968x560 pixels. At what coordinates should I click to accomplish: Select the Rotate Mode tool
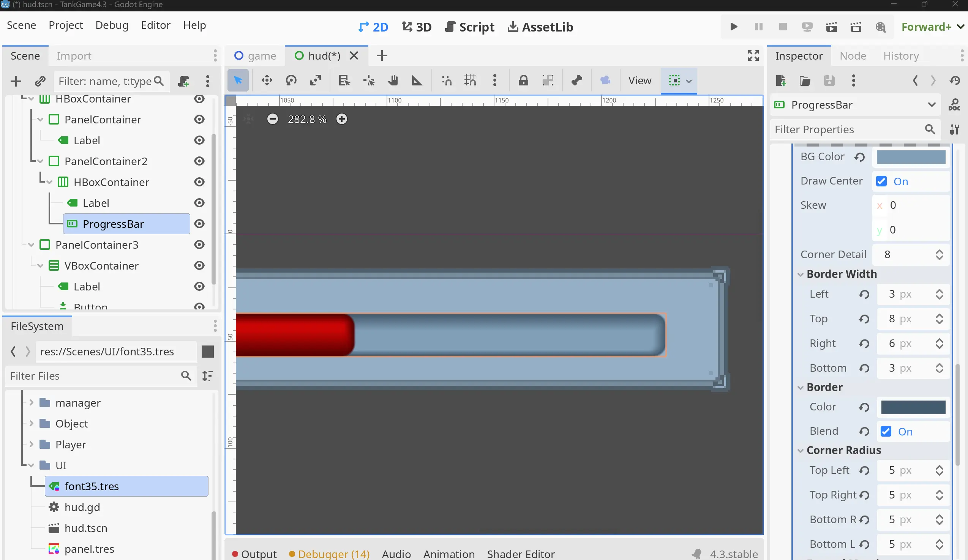click(291, 80)
